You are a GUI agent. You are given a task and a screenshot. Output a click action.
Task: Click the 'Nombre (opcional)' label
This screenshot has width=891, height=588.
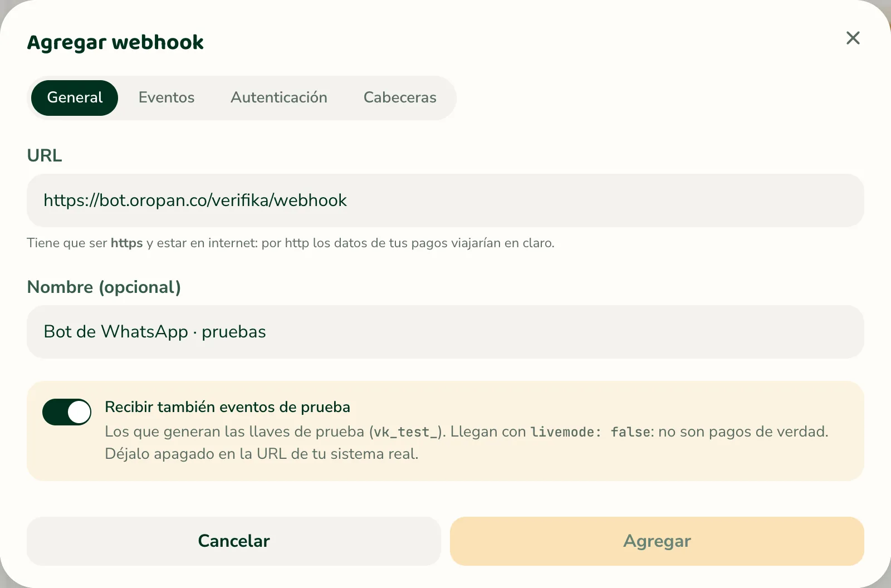[x=104, y=287]
